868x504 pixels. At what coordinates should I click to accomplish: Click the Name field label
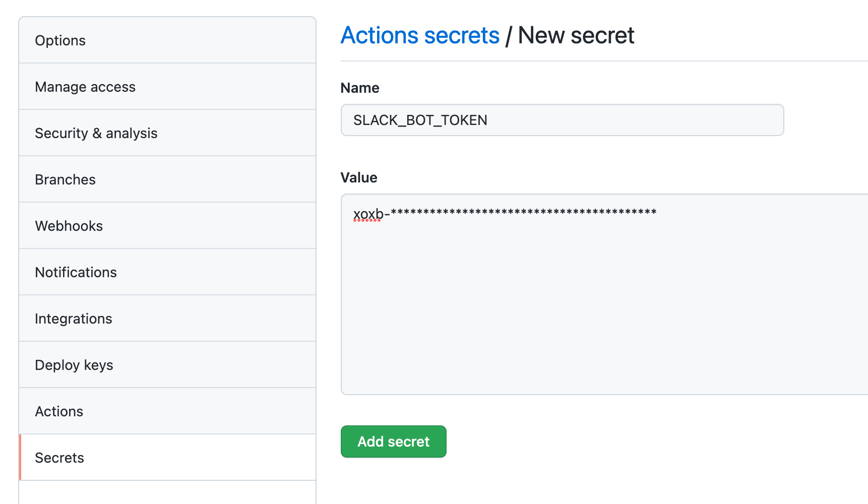tap(359, 88)
